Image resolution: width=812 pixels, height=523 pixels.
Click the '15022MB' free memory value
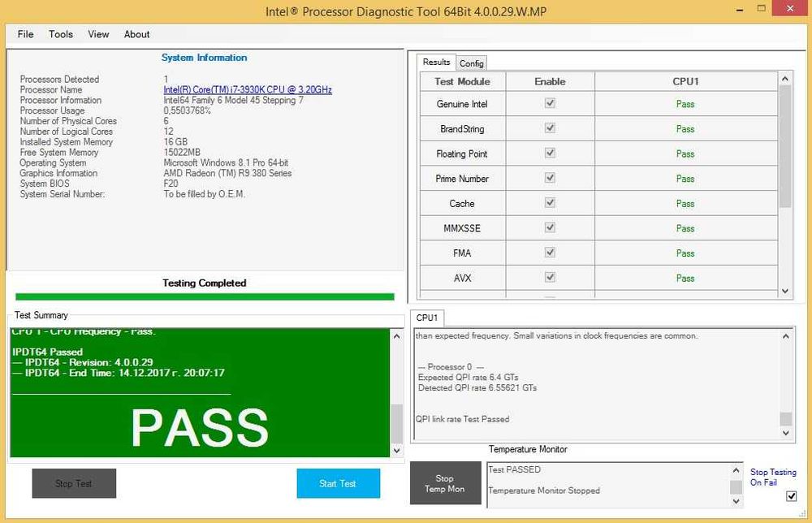pyautogui.click(x=182, y=152)
